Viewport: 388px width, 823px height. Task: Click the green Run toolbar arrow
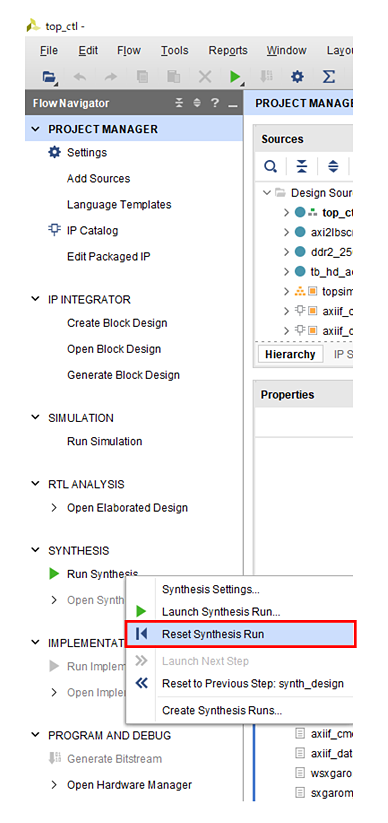point(235,77)
